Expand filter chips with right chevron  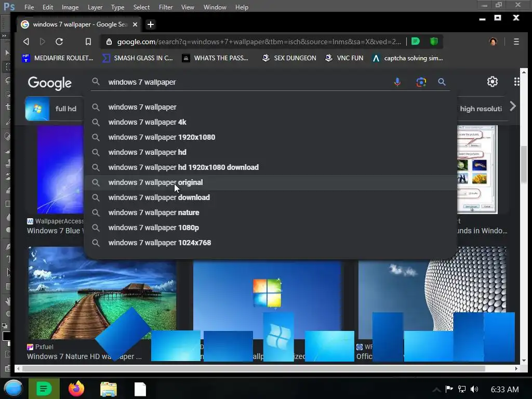coord(513,107)
